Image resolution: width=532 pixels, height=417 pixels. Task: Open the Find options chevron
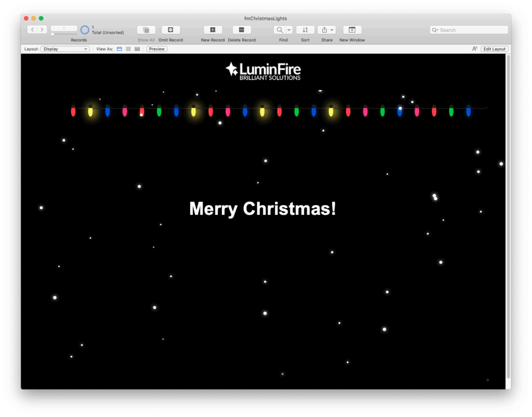pyautogui.click(x=289, y=30)
